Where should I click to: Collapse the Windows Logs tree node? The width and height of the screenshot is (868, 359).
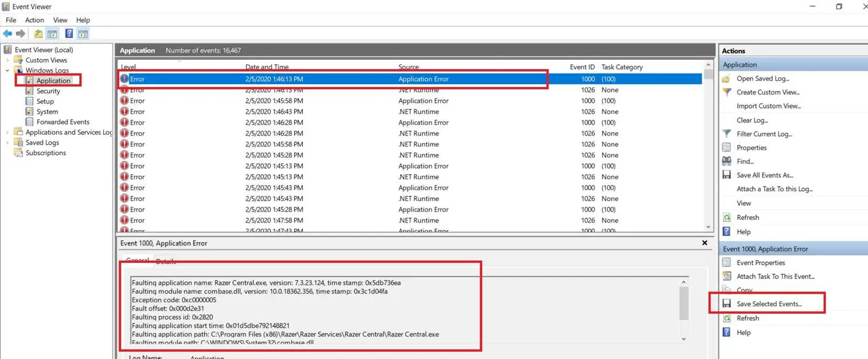(7, 70)
